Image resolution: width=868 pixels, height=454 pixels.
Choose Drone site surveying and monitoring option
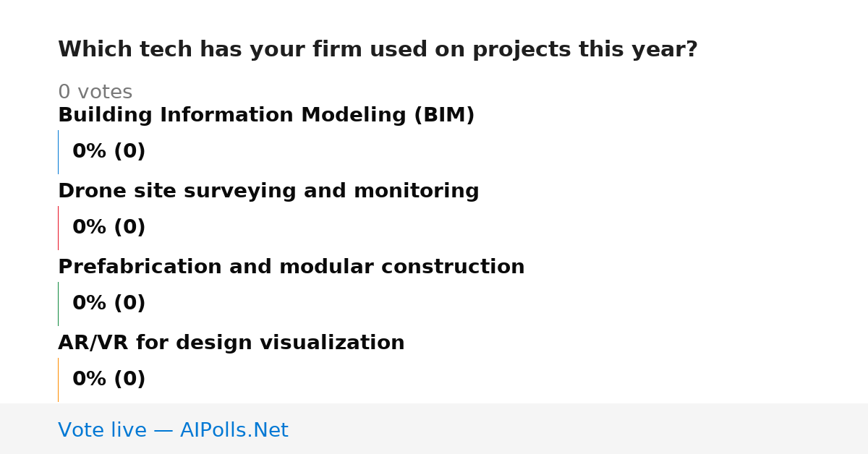tap(268, 192)
